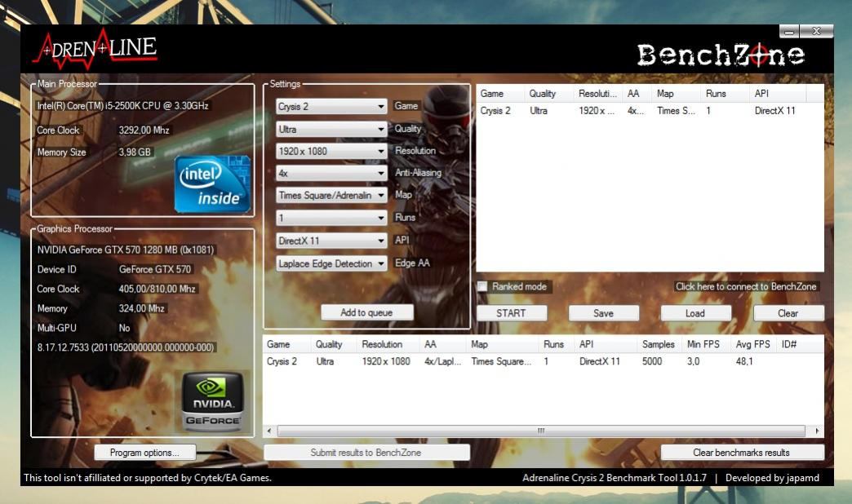Select the Crysis 2 row in the queue list
The image size is (852, 504).
point(650,111)
